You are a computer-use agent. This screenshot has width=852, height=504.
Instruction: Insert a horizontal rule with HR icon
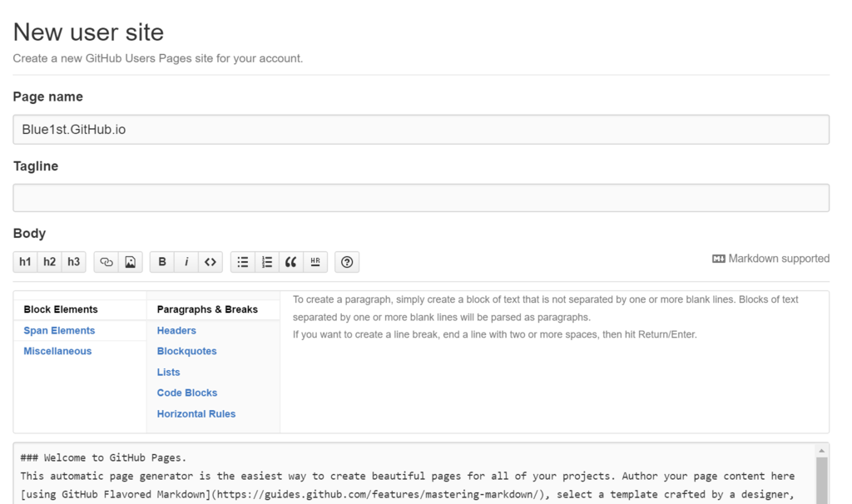[315, 262]
